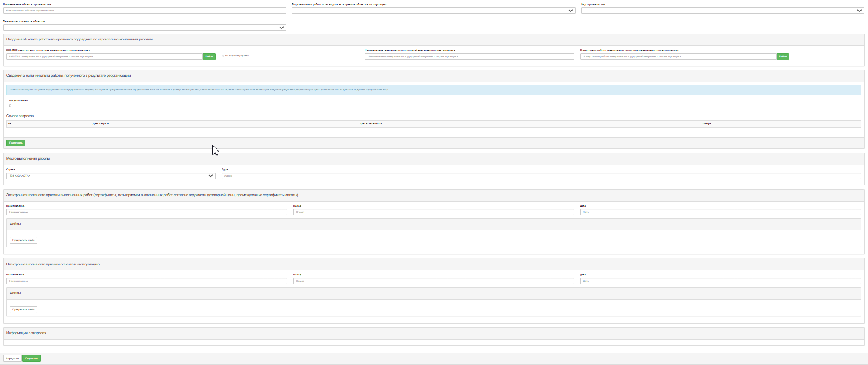Click 'Наименование' field in акт приемки объекта в эксплуатацию
Viewport: 868px width, 365px height.
coord(147,281)
